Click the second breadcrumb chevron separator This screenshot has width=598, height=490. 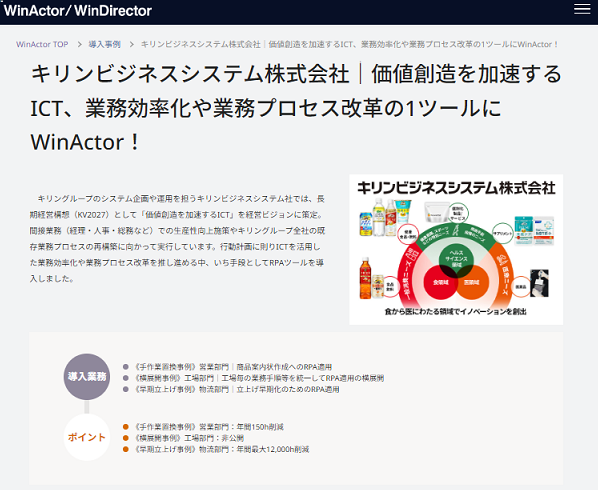point(132,44)
